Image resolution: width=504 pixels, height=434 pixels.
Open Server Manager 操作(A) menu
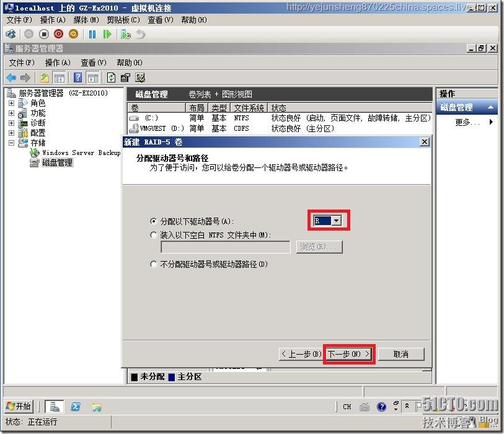click(58, 63)
